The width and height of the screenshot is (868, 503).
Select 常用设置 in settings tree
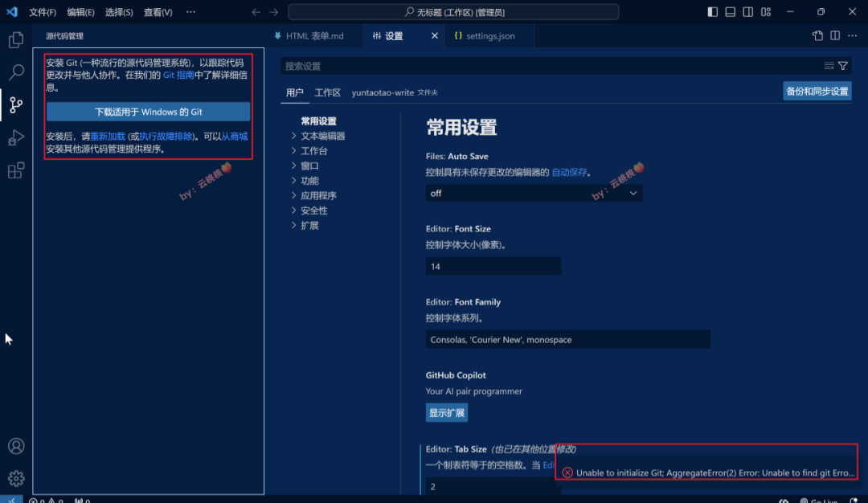(x=318, y=121)
